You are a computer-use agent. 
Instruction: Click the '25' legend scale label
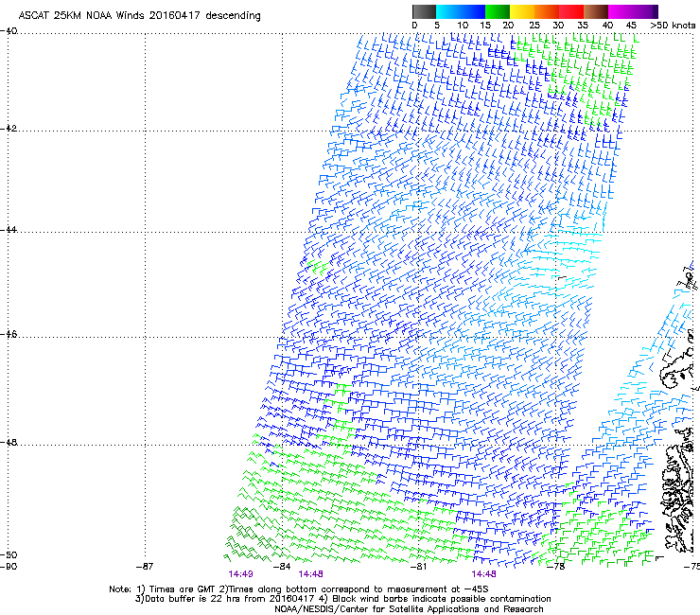click(x=534, y=26)
